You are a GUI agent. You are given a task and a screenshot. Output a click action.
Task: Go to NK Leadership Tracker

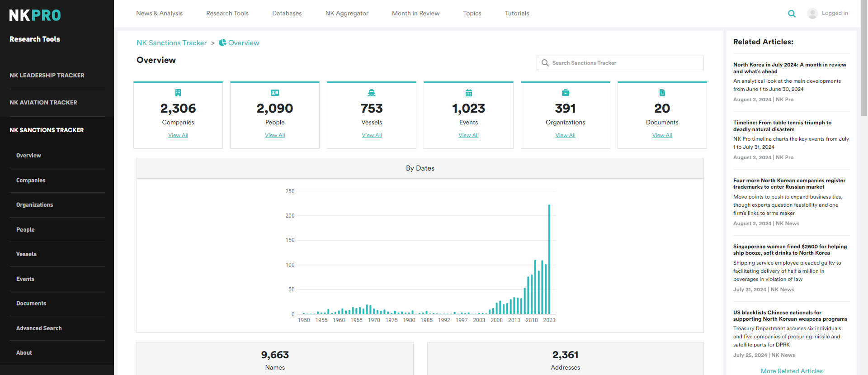click(x=47, y=75)
